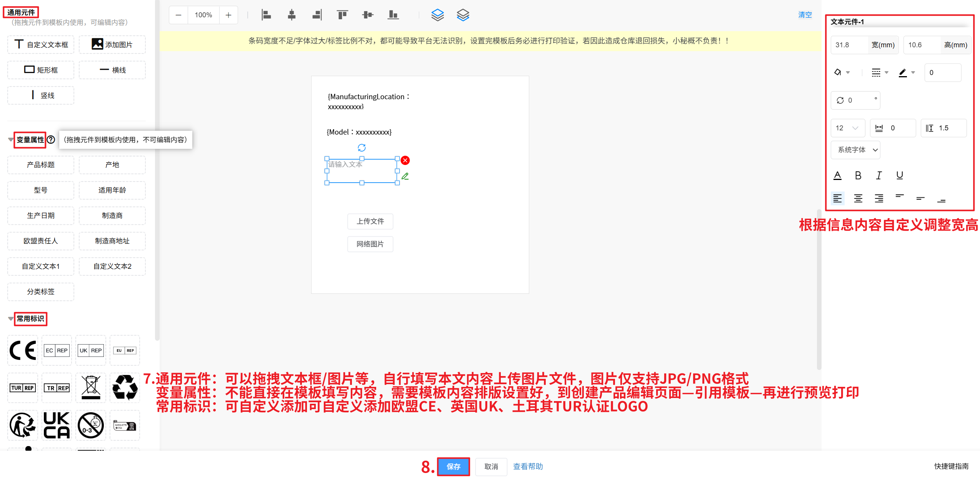Click the 保存 save button
980x483 pixels.
point(453,466)
